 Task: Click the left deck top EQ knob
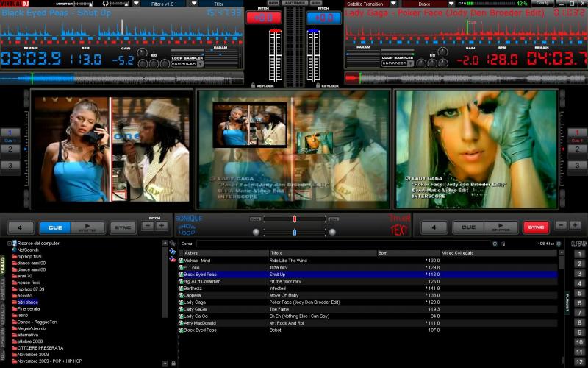[142, 52]
